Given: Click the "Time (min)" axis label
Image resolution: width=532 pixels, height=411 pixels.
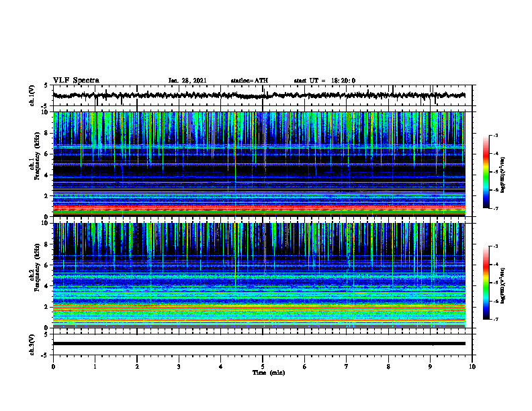Looking at the screenshot, I should click(269, 373).
